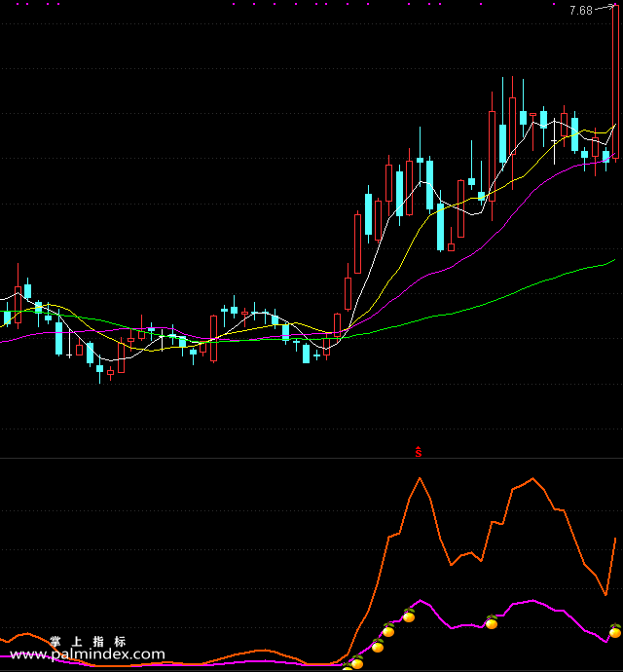Click the white cross doji candlestick near the top
The height and width of the screenshot is (672, 623).
[555, 140]
